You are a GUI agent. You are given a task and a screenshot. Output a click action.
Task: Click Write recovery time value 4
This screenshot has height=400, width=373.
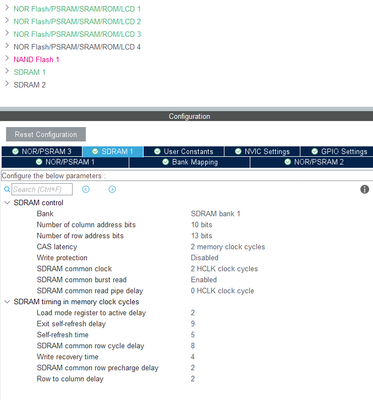click(193, 357)
